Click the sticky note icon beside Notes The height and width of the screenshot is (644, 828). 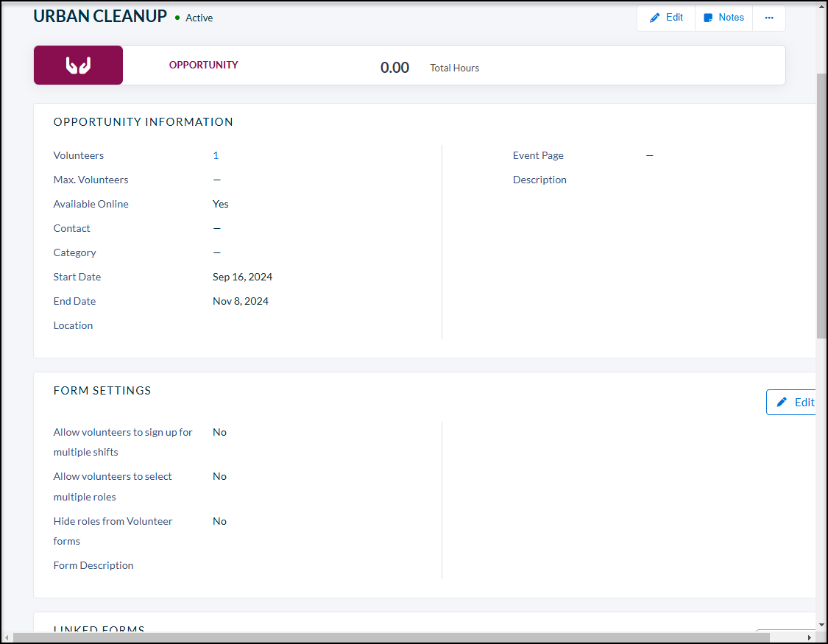(x=708, y=18)
